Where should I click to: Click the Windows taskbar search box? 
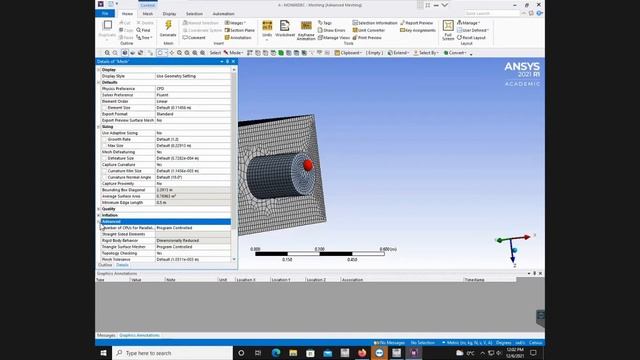point(172,353)
